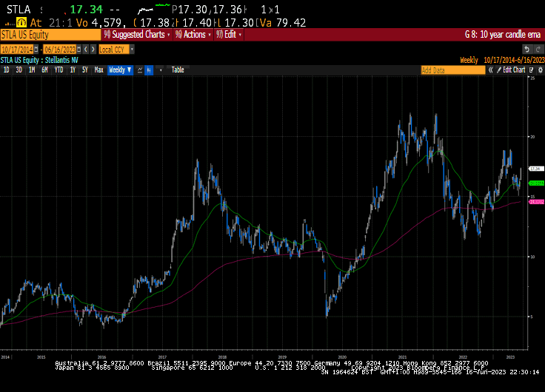Open the Edit menu in red bar

point(229,34)
